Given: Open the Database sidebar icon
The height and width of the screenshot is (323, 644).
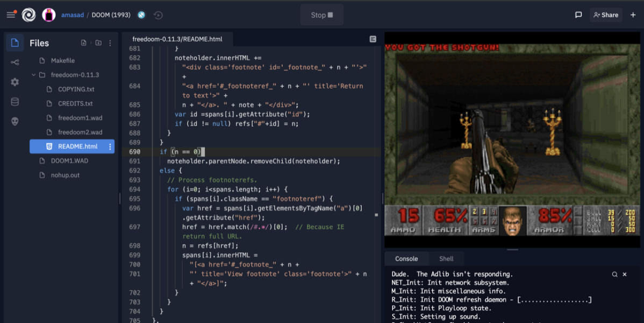Looking at the screenshot, I should (15, 102).
